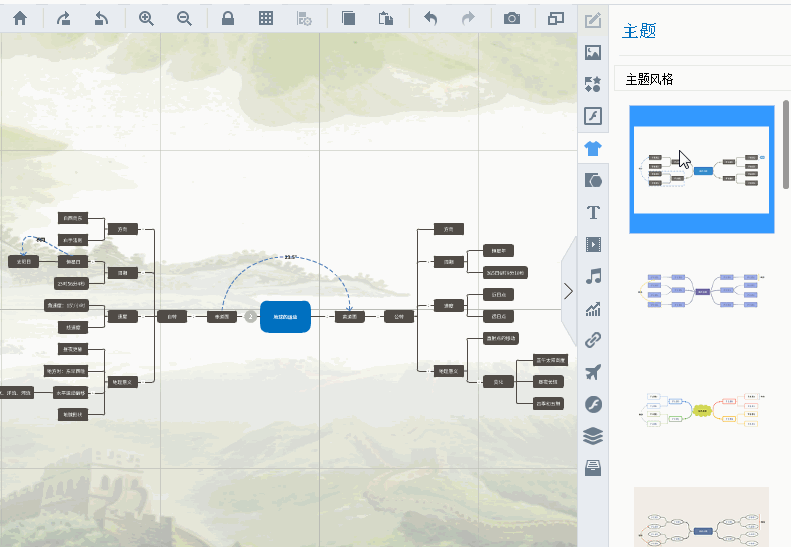Select the 太阳日 node
The image size is (791, 547).
click(x=24, y=262)
